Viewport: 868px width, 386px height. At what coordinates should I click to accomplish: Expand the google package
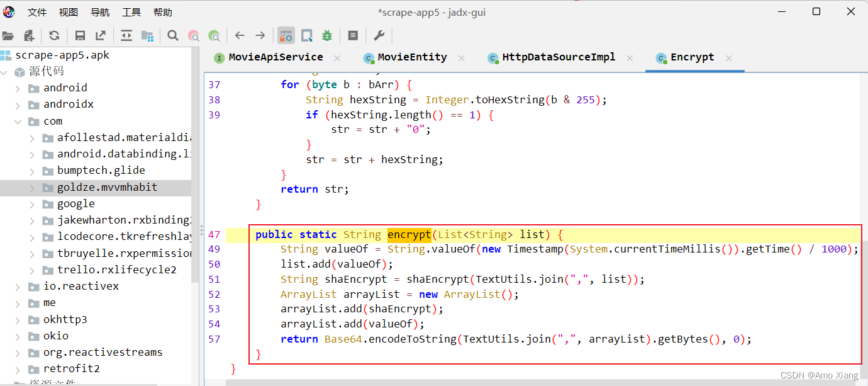[31, 204]
